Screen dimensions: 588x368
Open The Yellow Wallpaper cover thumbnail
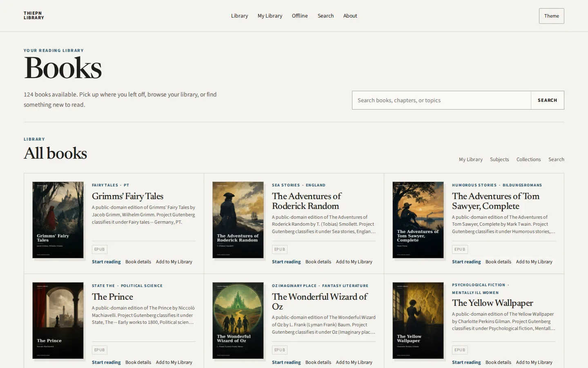pyautogui.click(x=418, y=321)
